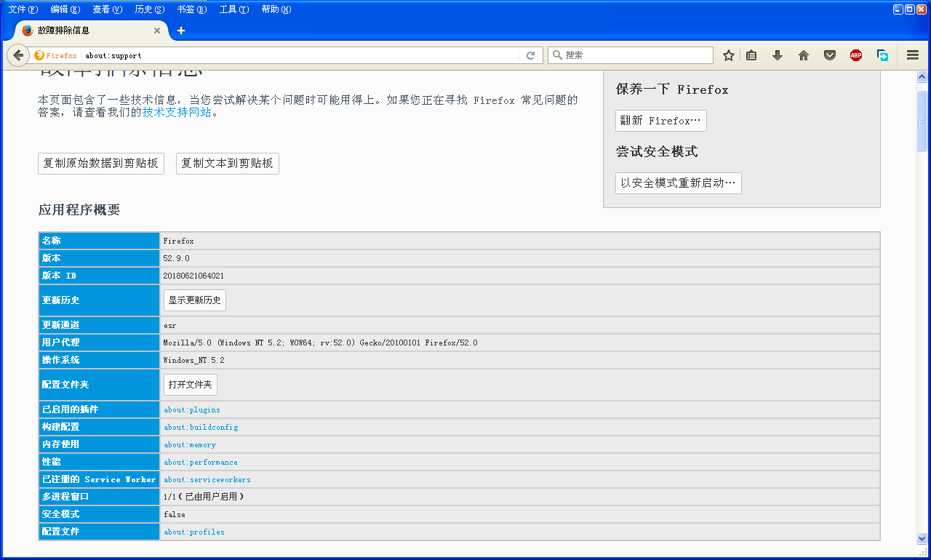Open the about:serviceworkers link
The height and width of the screenshot is (560, 931).
(x=207, y=480)
